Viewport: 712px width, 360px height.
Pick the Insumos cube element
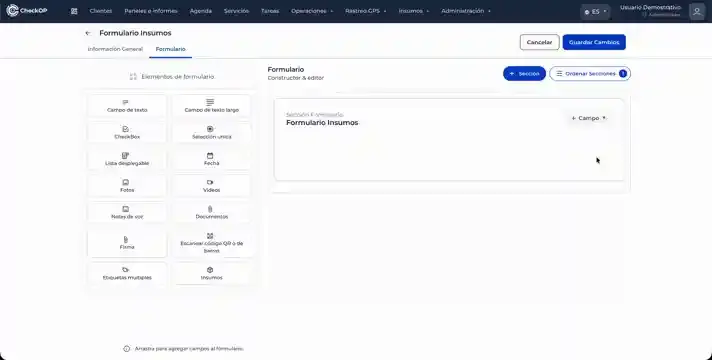click(x=212, y=274)
